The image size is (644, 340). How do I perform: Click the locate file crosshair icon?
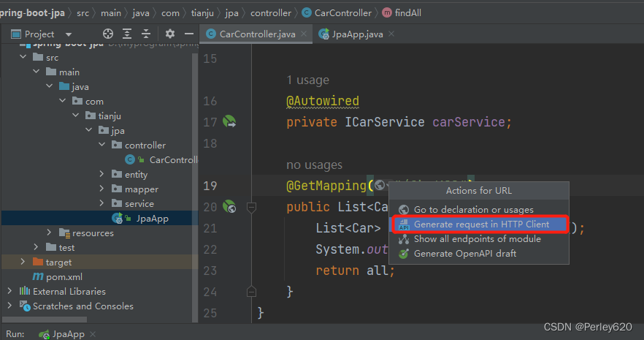108,34
